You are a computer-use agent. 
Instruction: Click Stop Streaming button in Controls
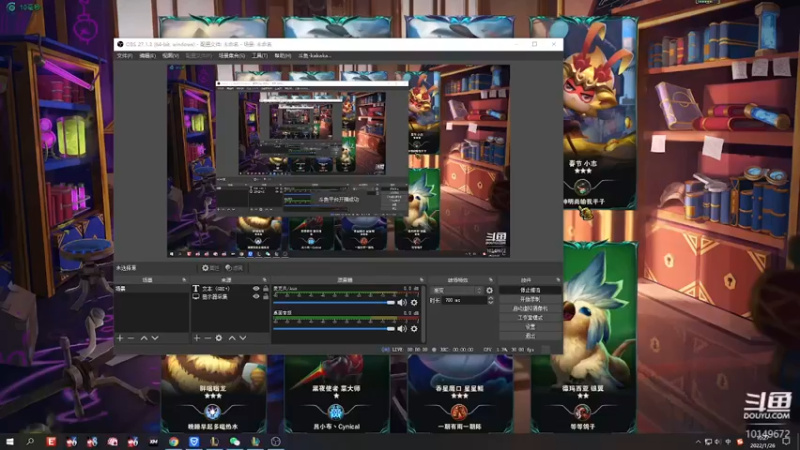click(x=530, y=290)
